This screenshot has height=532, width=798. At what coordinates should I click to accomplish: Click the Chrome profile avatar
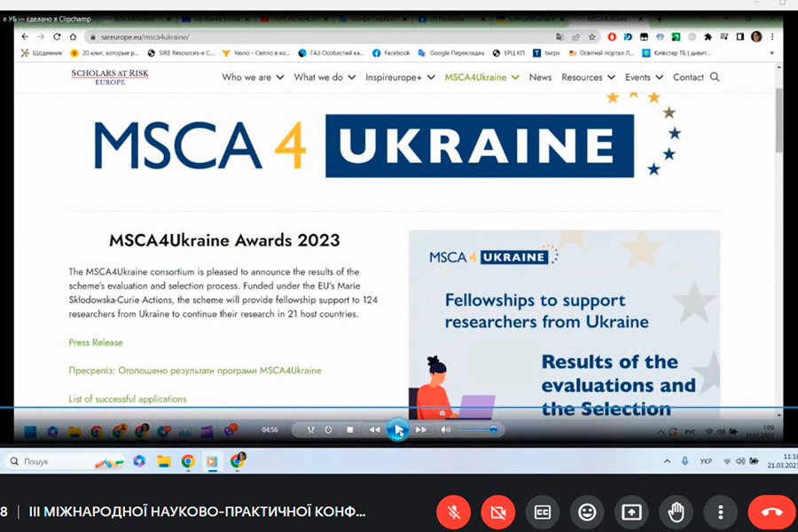coord(756,36)
